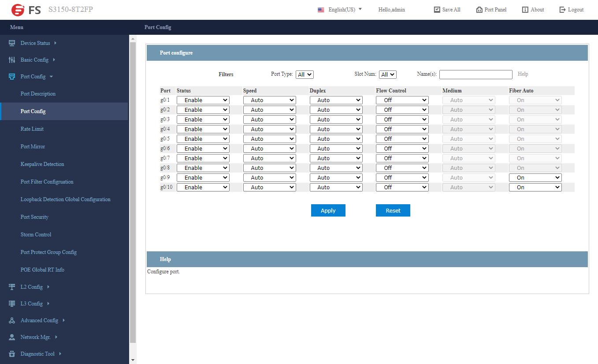Open the Port Type filter dropdown
Viewport: 598px width, 364px height.
[x=304, y=75]
